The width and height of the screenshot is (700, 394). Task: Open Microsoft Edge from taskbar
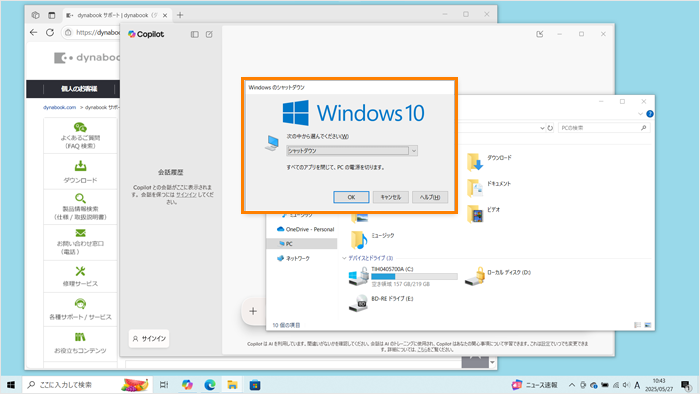point(210,385)
